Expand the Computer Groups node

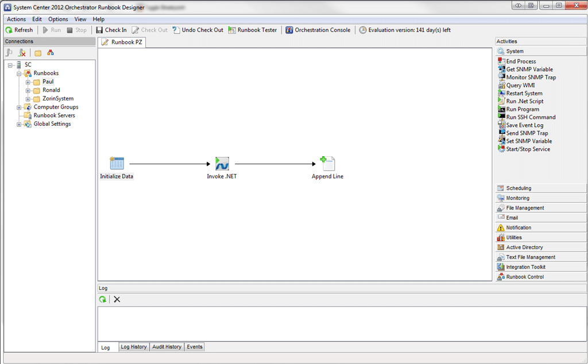[19, 107]
